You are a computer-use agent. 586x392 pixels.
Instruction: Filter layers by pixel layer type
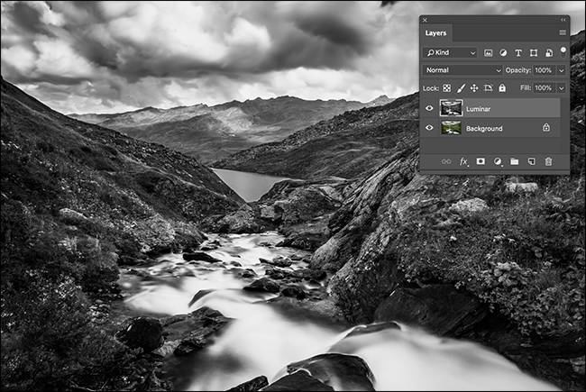pos(489,53)
